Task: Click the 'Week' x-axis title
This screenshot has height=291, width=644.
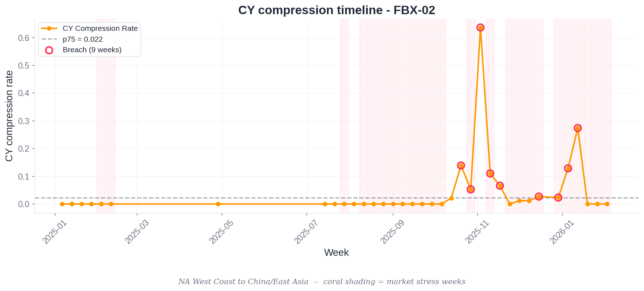Action: 336,253
